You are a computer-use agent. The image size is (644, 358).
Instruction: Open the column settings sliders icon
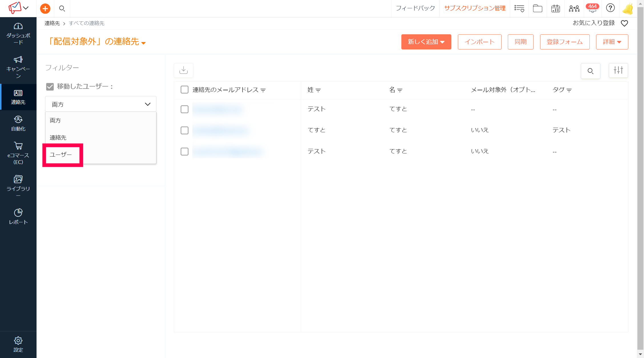coord(618,70)
